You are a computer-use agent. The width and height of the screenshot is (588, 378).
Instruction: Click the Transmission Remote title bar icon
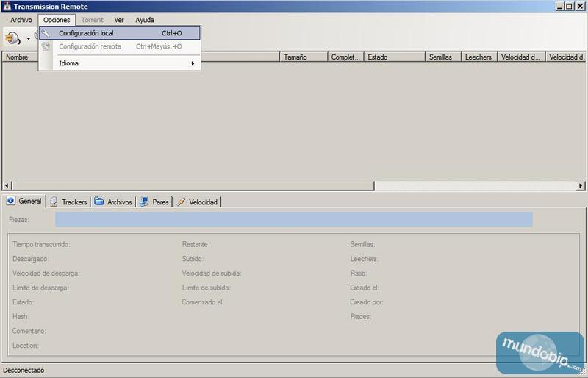[x=7, y=7]
